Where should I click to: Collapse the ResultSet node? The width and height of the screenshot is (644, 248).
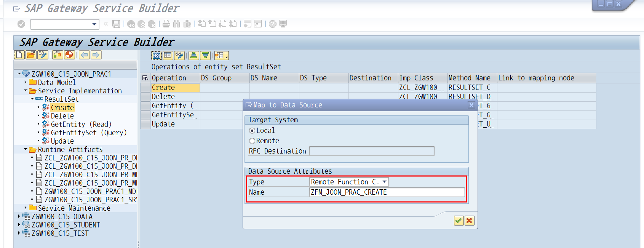click(x=32, y=99)
